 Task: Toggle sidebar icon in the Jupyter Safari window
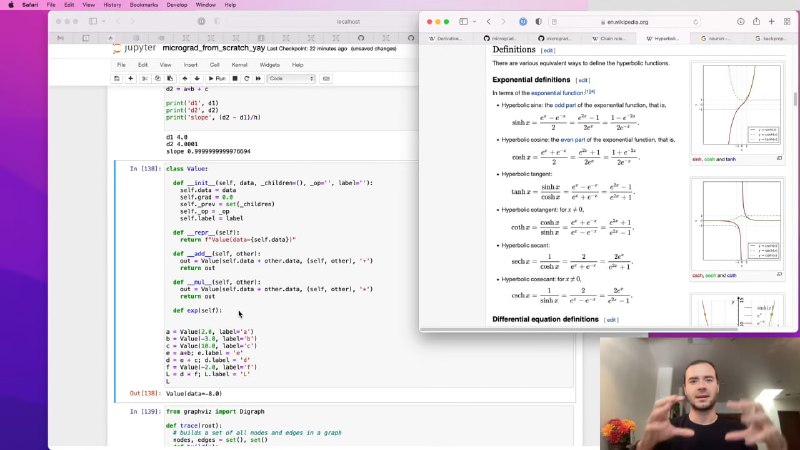(x=93, y=21)
